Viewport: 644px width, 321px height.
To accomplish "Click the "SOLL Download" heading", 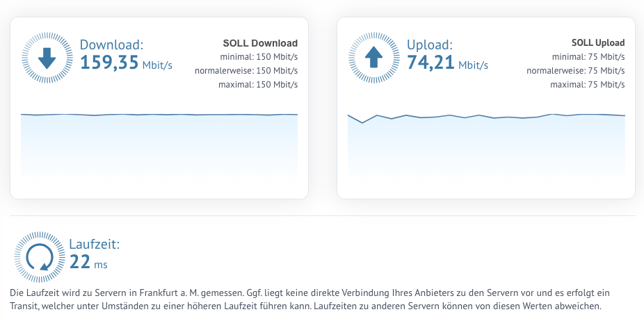I will 260,43.
